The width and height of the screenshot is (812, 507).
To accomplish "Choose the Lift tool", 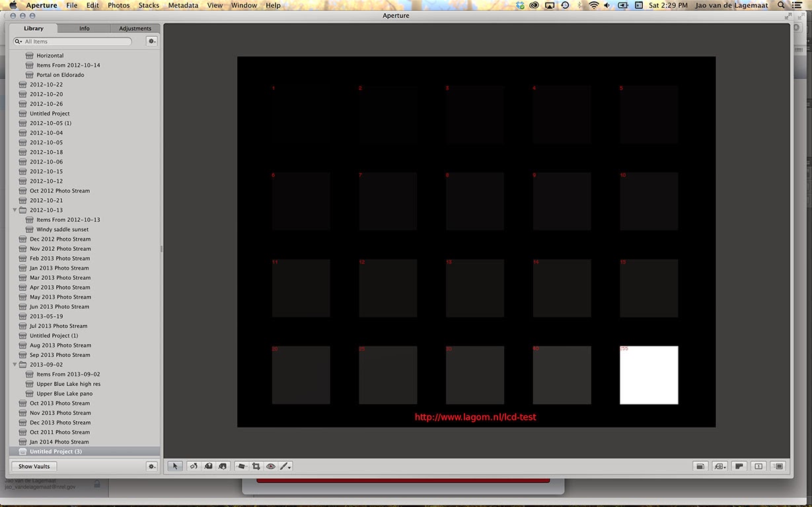I will click(x=208, y=466).
